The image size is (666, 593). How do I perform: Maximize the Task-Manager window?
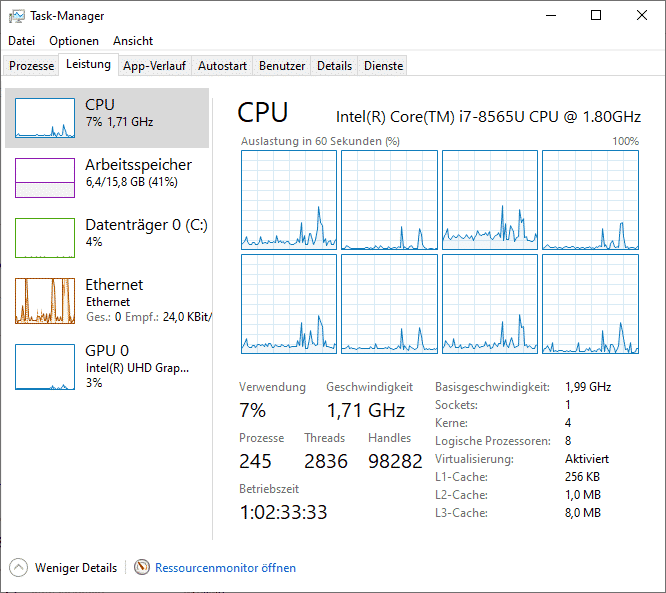(596, 16)
